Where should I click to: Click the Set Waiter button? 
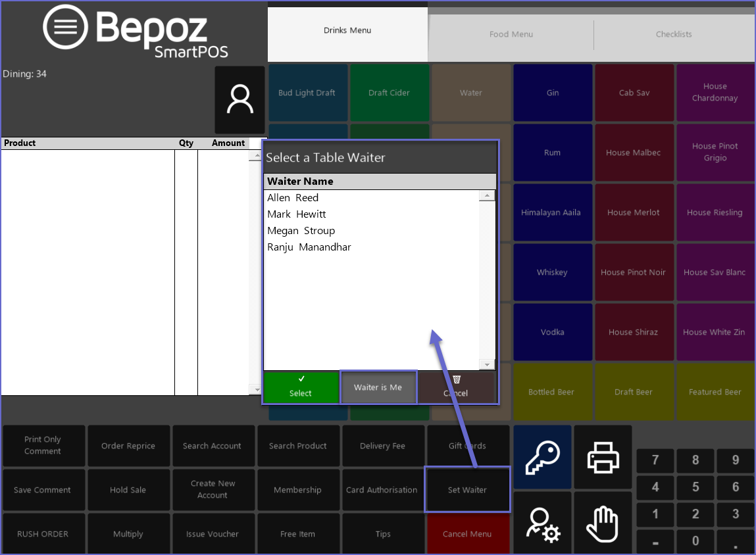click(x=467, y=490)
